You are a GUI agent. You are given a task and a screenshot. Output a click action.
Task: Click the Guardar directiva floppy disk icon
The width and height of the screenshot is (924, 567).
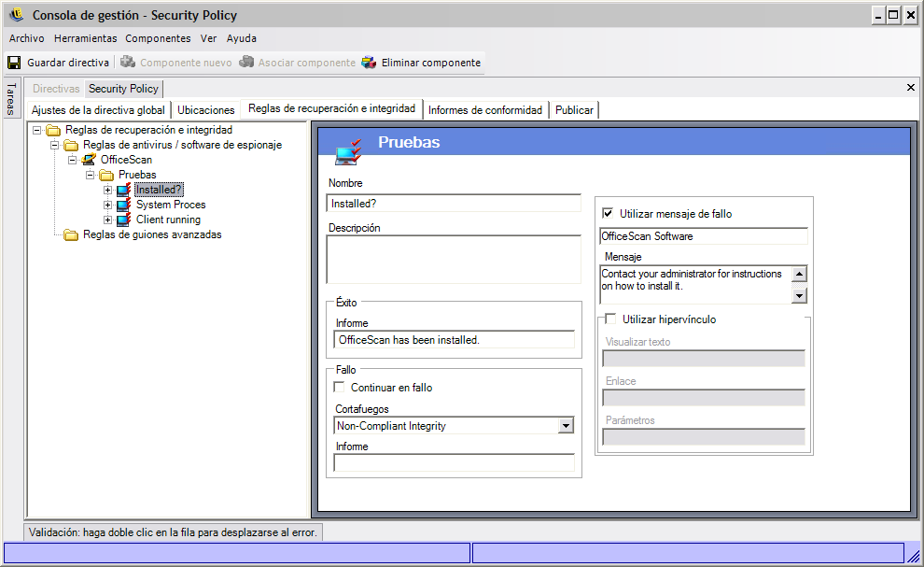point(14,63)
